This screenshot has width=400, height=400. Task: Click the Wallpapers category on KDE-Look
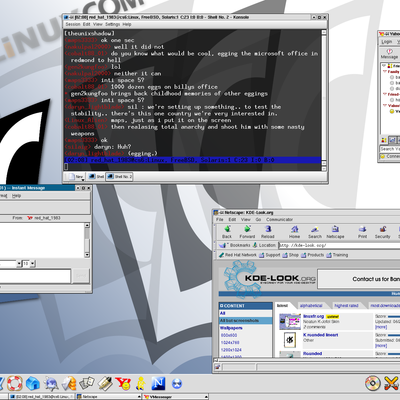point(231,328)
